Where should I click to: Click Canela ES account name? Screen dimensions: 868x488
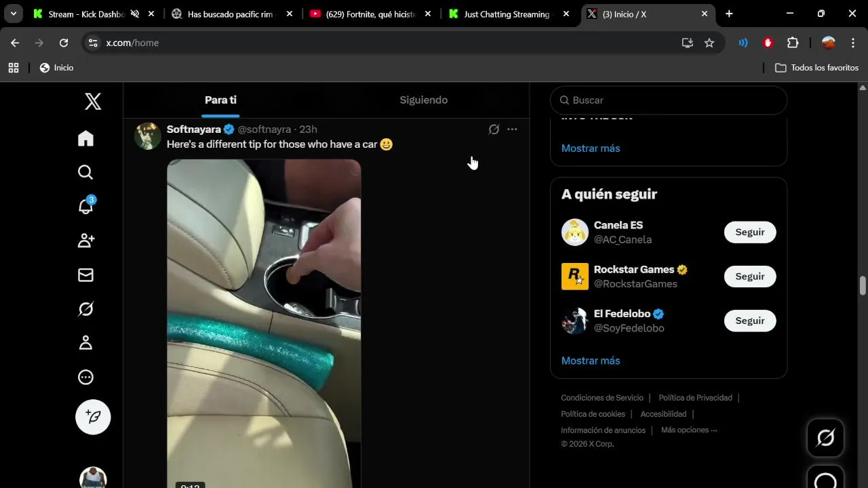[x=618, y=225]
